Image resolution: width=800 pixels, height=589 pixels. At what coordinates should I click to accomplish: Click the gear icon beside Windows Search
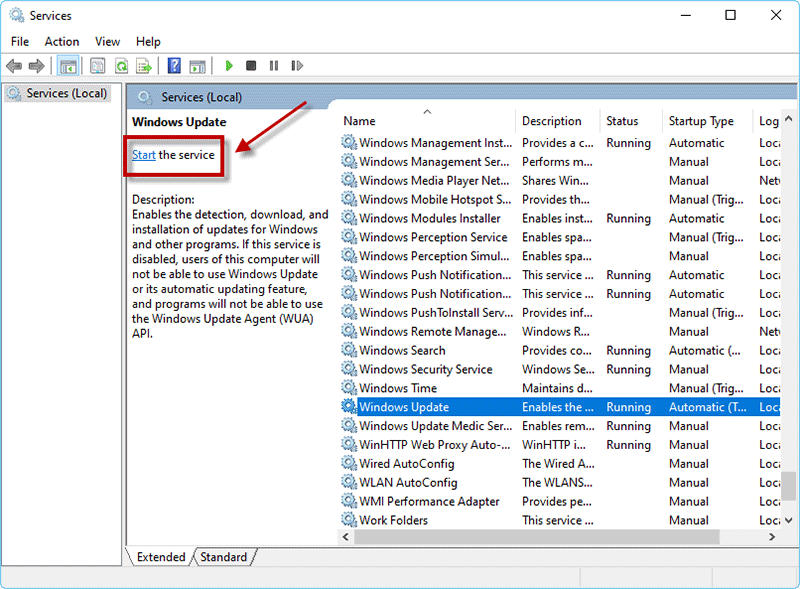pos(349,350)
